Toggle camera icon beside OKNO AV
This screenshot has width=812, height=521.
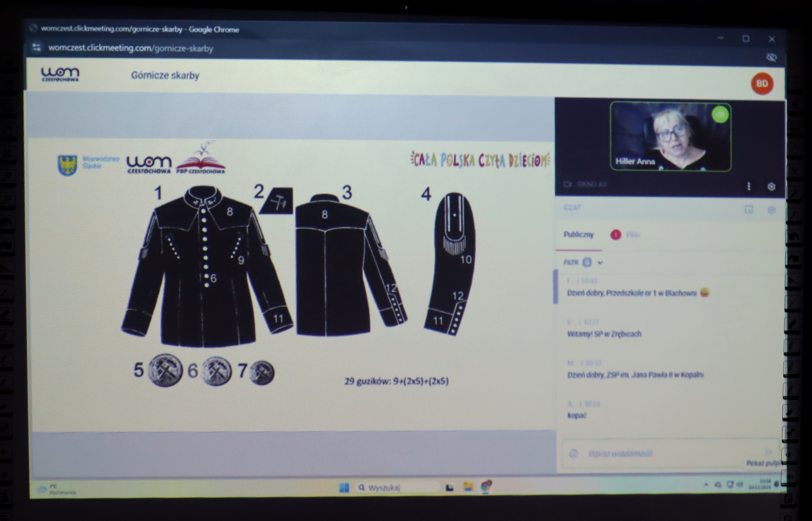point(568,184)
